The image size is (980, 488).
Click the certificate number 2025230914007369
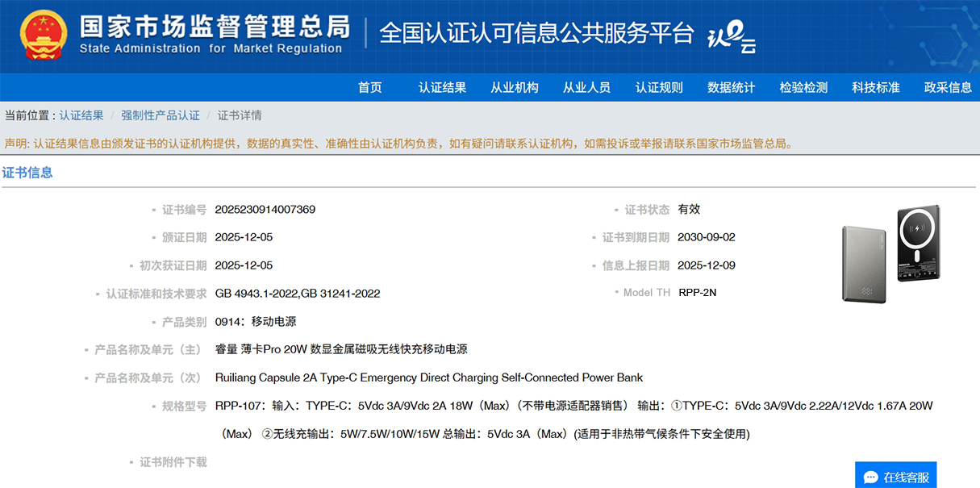coord(265,210)
